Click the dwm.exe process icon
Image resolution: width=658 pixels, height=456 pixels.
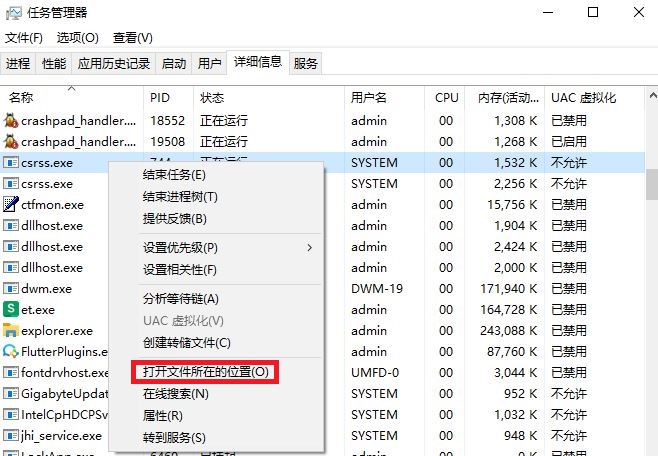click(11, 289)
